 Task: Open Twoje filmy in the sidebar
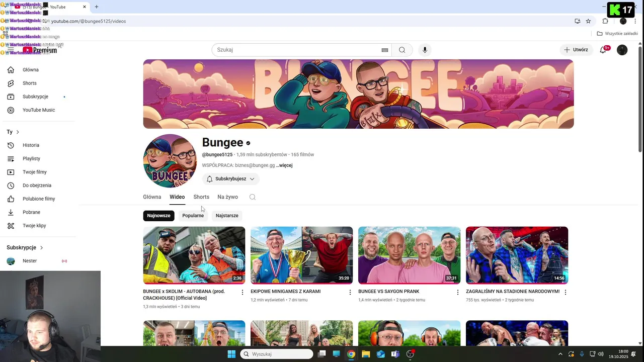point(35,172)
